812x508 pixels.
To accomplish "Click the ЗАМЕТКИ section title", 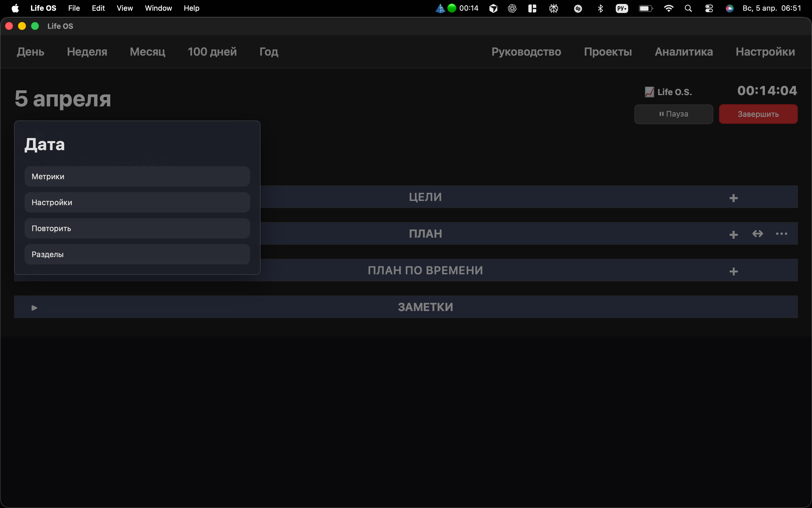I will (425, 307).
